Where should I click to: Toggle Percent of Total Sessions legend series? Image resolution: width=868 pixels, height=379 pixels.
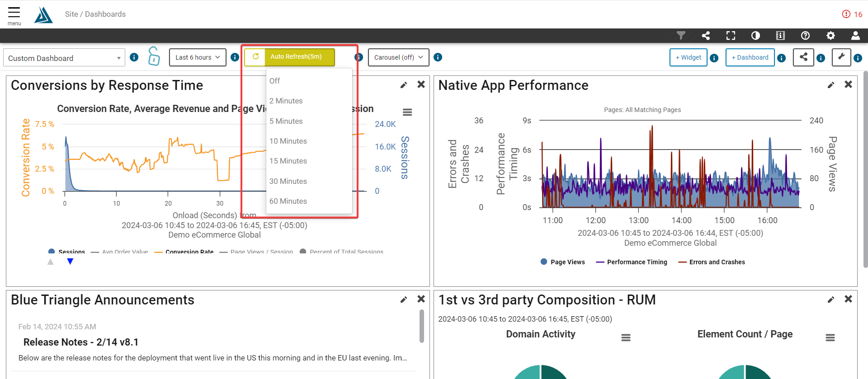[x=341, y=252]
